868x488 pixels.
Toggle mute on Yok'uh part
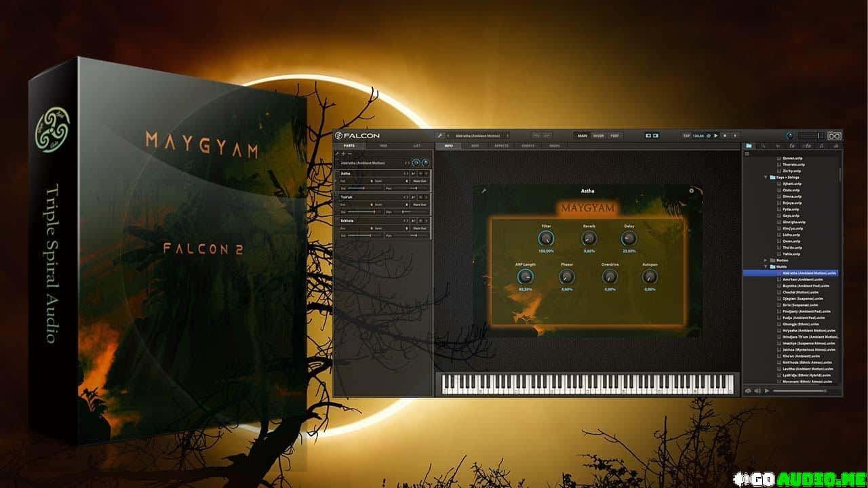pos(420,197)
